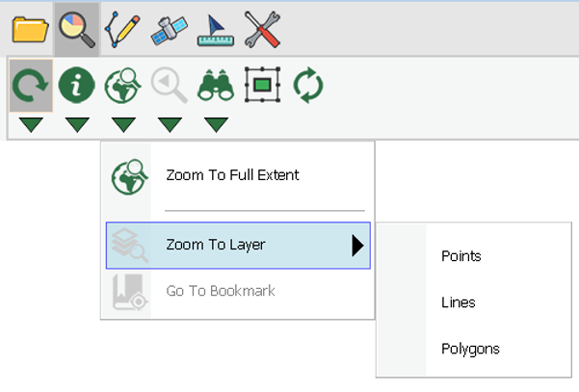Open the pencil digitizing tools group
Screen dimensions: 579x392
[122, 30]
